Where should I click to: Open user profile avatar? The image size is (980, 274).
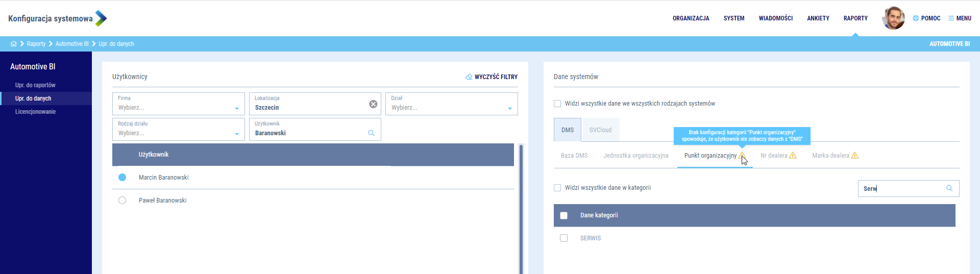tap(893, 18)
